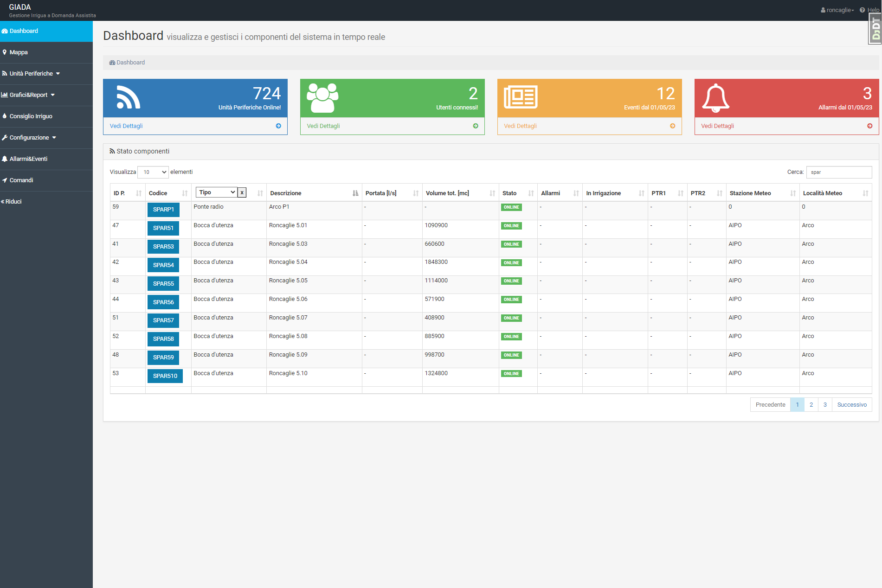This screenshot has width=882, height=588.
Task: Click the RSS icon in the blue card
Action: tap(128, 97)
